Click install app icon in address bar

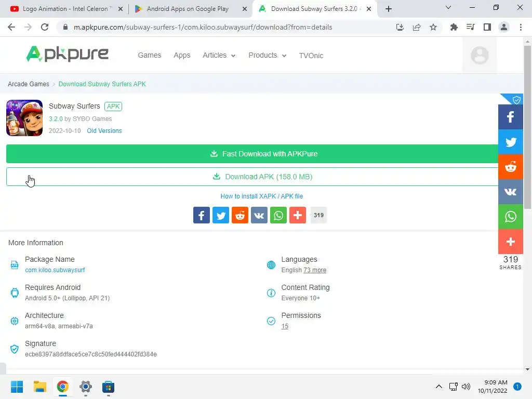pos(400,27)
